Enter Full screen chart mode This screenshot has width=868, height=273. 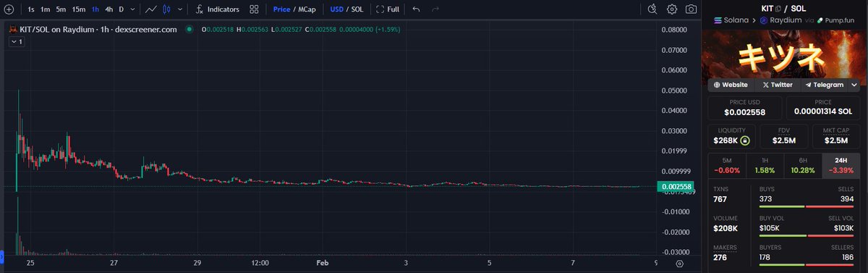point(388,9)
